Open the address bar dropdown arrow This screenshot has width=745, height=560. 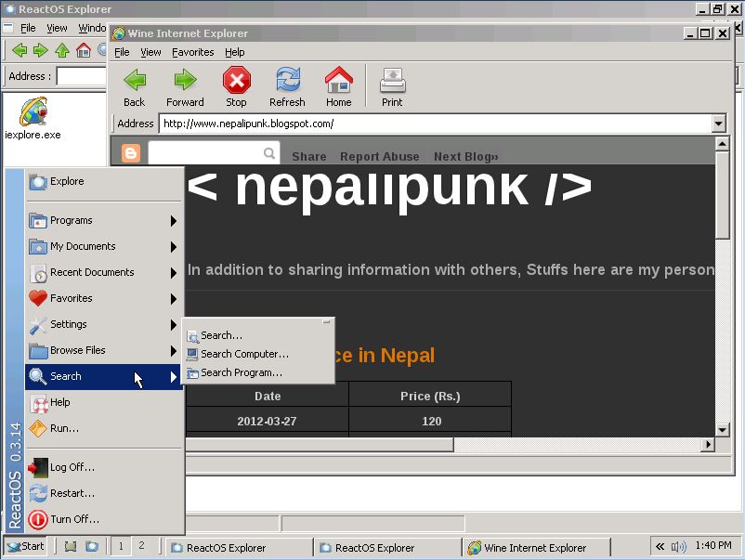718,124
